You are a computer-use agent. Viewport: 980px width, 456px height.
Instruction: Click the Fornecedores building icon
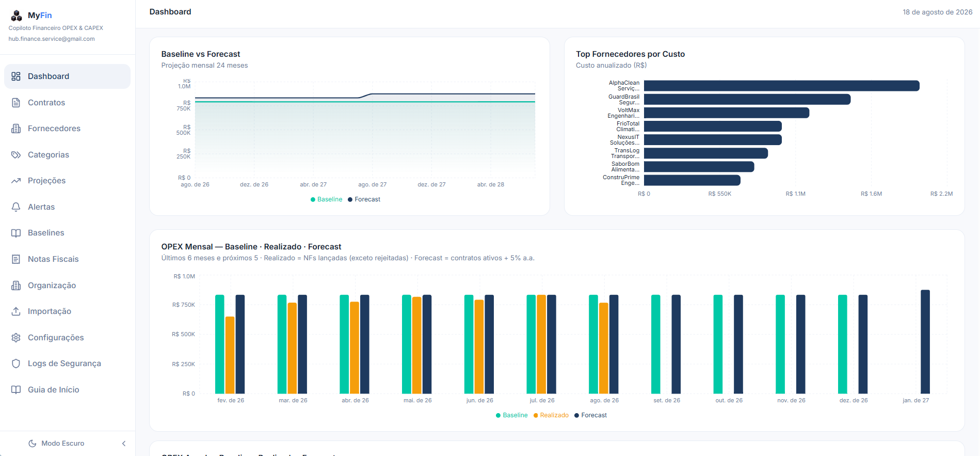pos(16,129)
